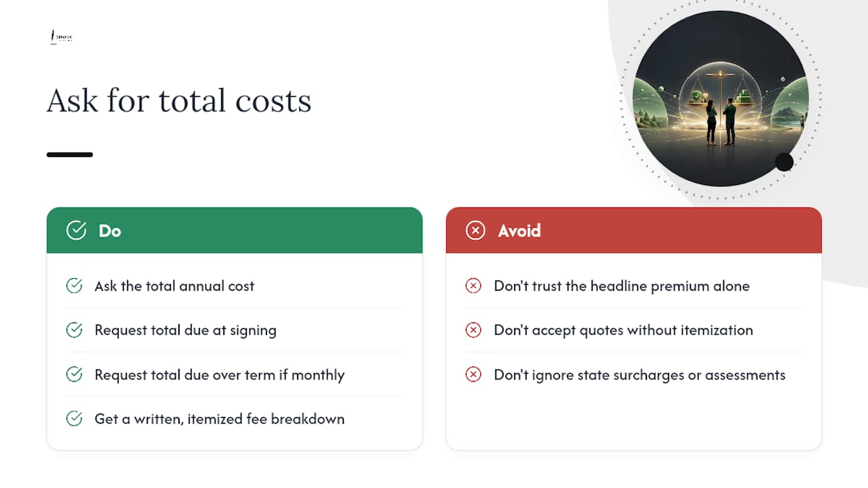The width and height of the screenshot is (868, 488).
Task: Select the green Do header bar
Action: point(235,230)
